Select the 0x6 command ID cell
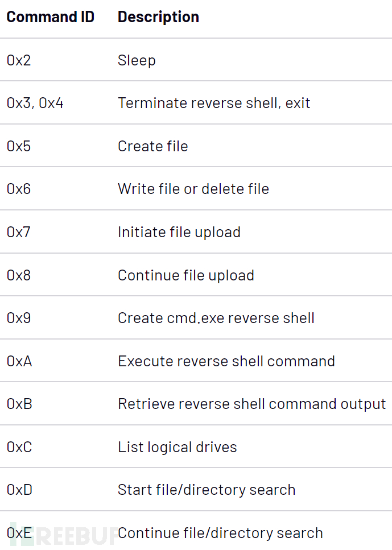The width and height of the screenshot is (392, 550). 19,189
